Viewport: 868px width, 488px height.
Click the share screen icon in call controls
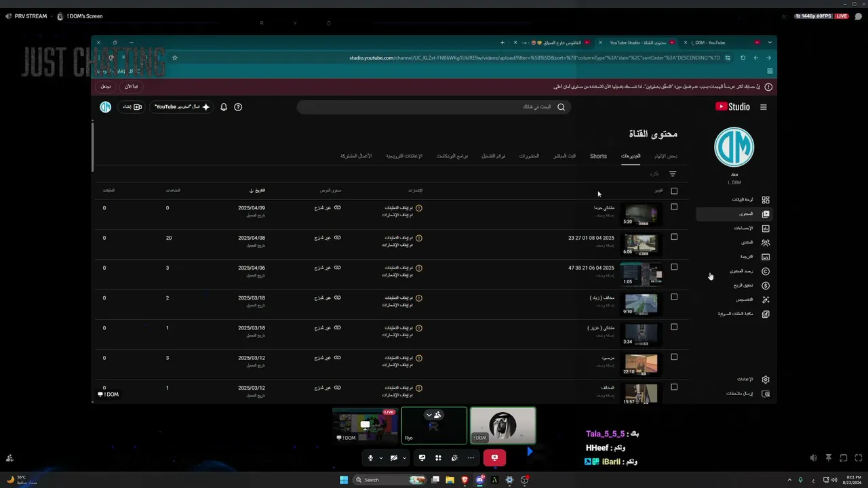(x=422, y=457)
